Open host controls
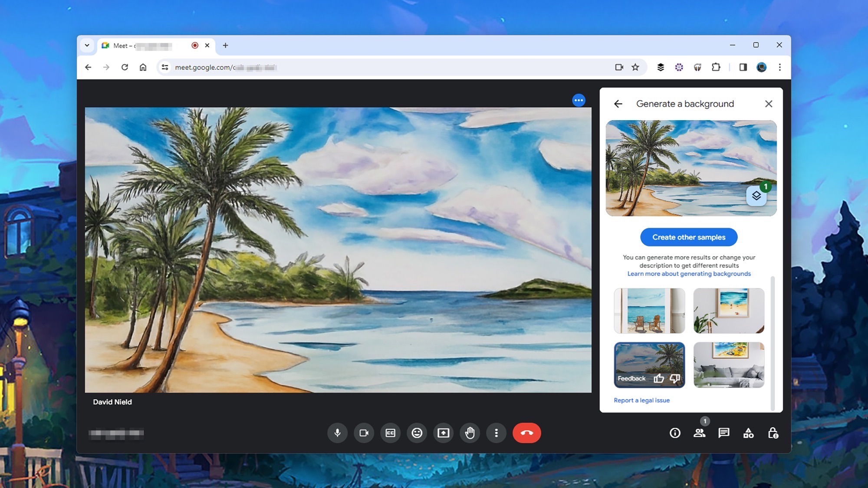868x488 pixels. (773, 432)
